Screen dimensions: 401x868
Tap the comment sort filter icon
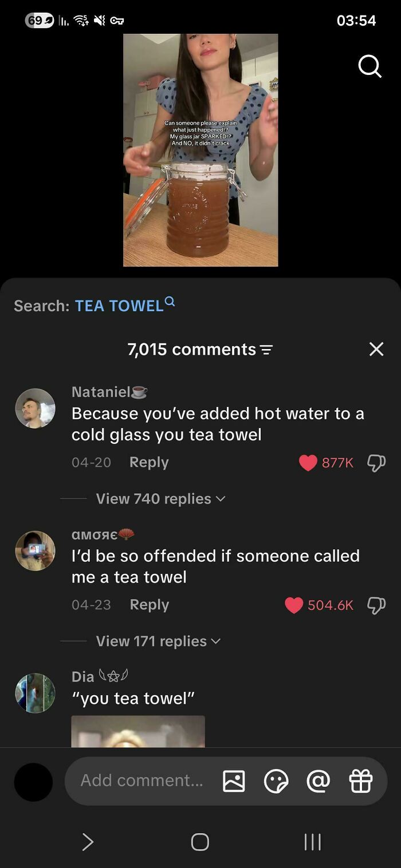coord(266,350)
